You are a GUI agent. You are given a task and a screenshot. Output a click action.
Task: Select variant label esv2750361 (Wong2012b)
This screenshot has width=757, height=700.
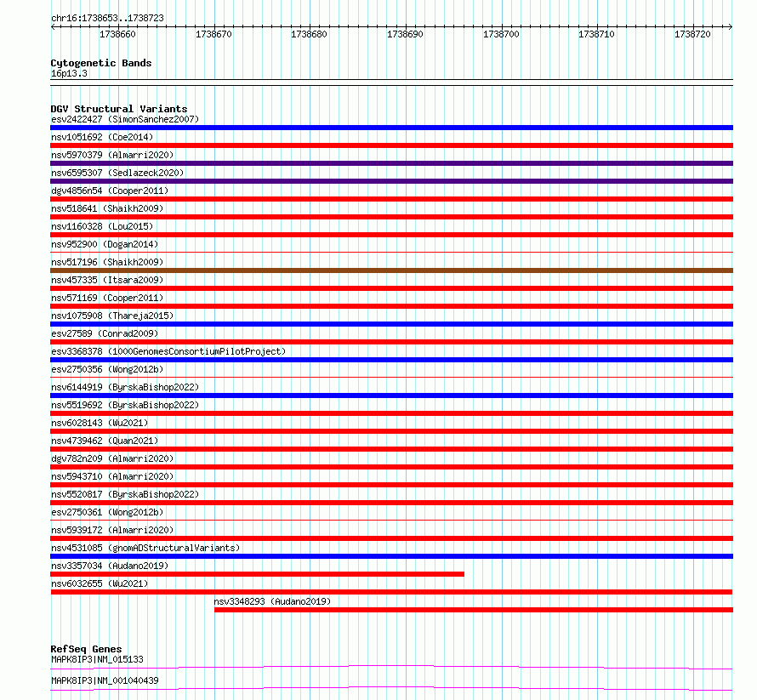tap(107, 512)
